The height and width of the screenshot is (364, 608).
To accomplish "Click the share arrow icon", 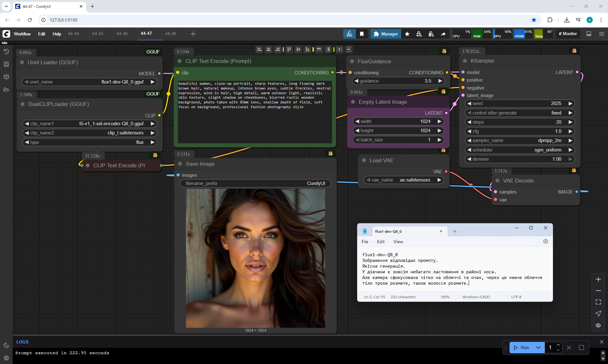I will click(x=443, y=34).
